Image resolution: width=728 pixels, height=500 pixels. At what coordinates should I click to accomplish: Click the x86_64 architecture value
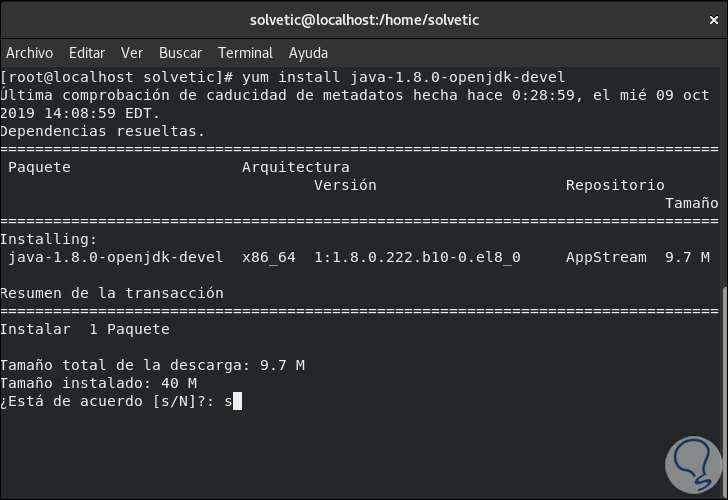point(268,257)
